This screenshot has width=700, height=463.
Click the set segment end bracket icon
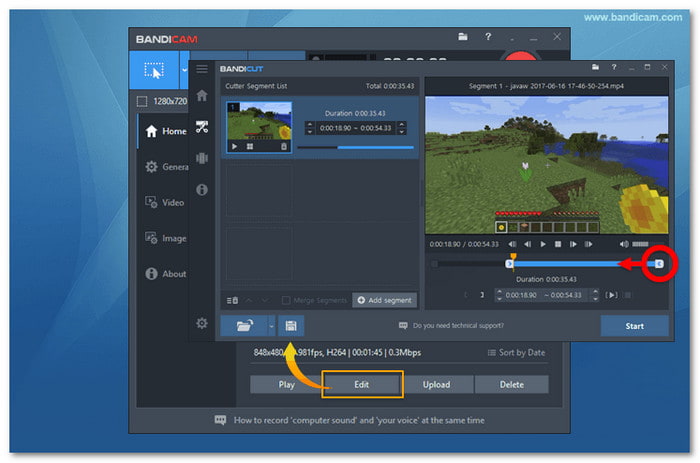click(x=482, y=295)
